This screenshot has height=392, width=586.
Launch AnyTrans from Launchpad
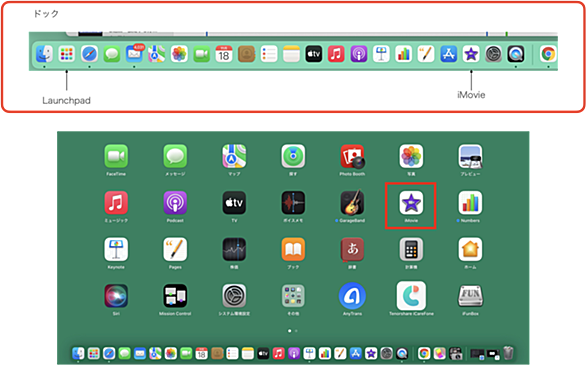pos(352,296)
